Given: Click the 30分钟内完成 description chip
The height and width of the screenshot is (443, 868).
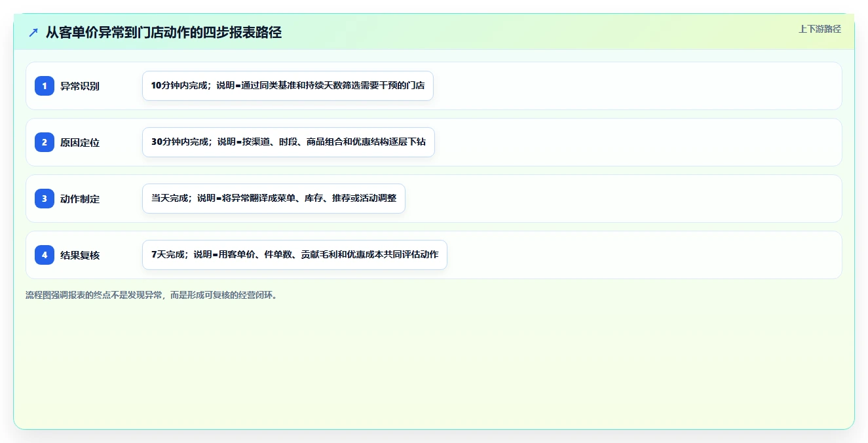Looking at the screenshot, I should tap(288, 142).
